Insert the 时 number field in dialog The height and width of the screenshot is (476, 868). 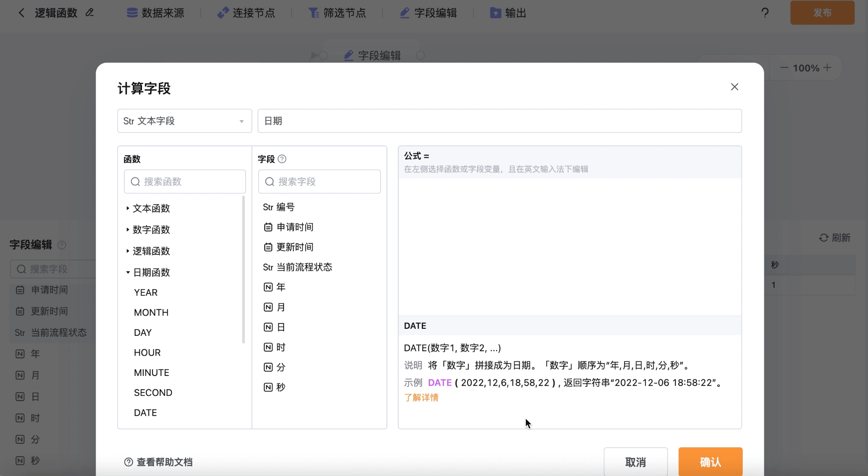pos(274,347)
